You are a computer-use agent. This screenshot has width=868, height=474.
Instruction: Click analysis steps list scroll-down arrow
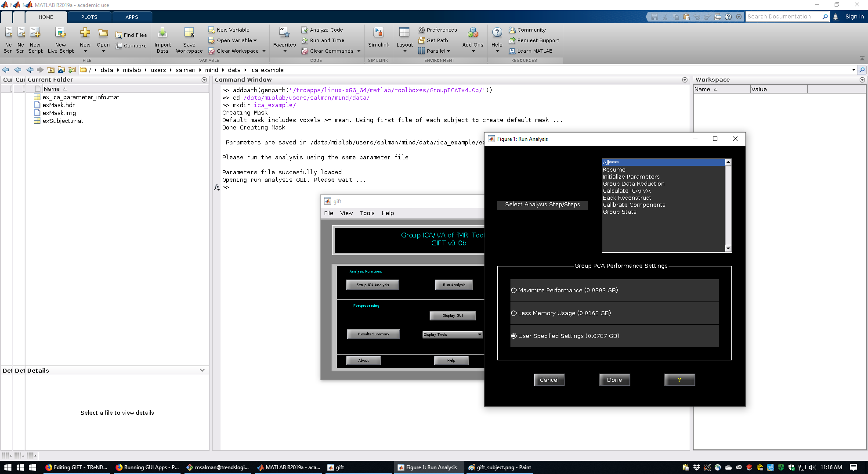pos(728,248)
